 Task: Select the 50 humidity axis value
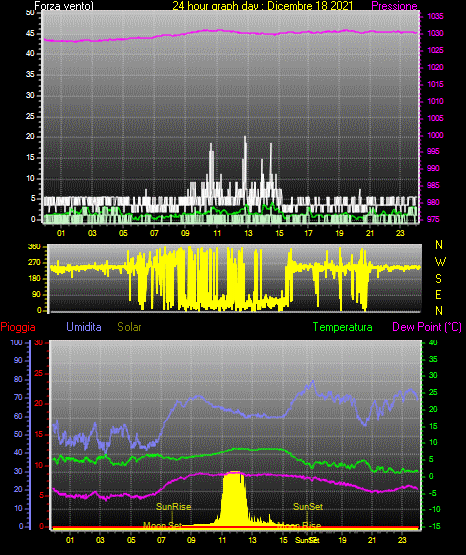pyautogui.click(x=18, y=434)
